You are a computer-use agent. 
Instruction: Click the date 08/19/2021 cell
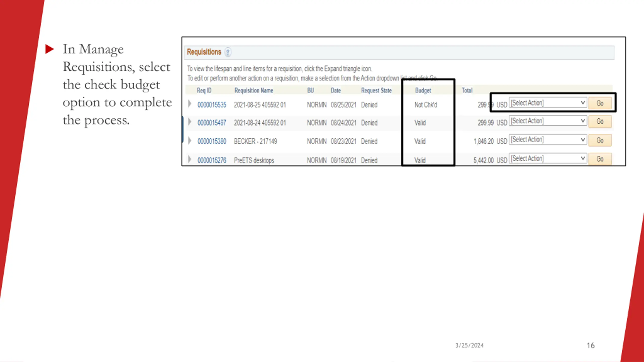(x=343, y=160)
